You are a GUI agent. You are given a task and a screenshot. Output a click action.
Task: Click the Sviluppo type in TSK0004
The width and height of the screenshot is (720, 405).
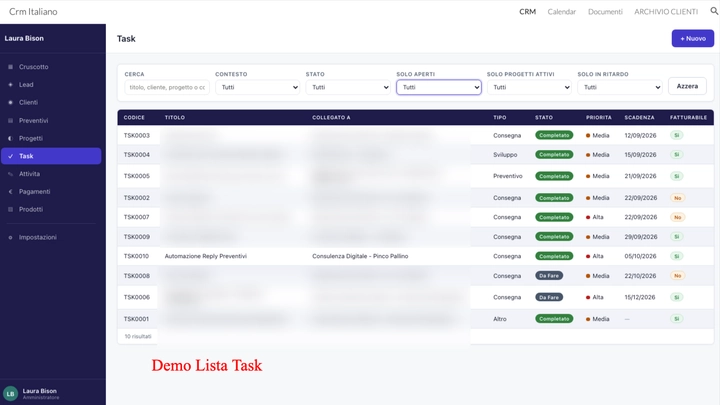click(505, 155)
